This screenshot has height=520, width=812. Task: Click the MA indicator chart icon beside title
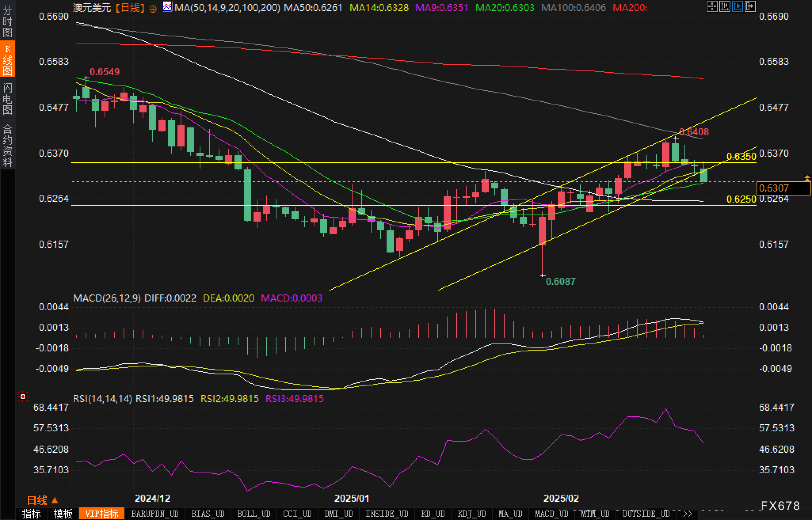coord(168,7)
